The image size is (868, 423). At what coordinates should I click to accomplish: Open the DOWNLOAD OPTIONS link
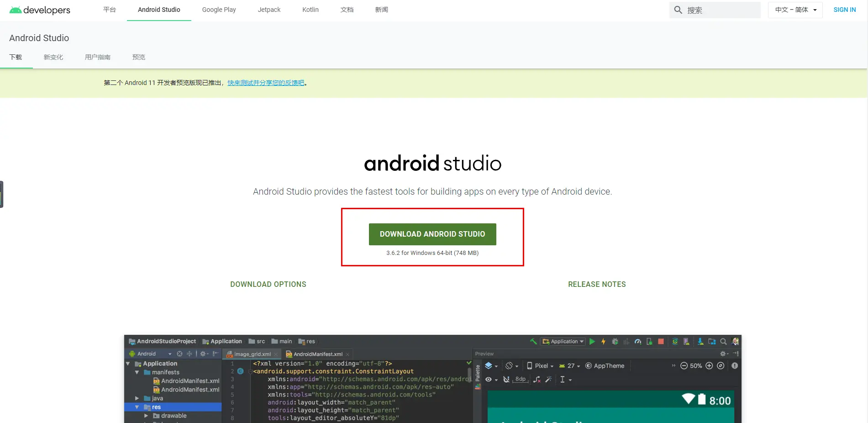[x=268, y=284]
